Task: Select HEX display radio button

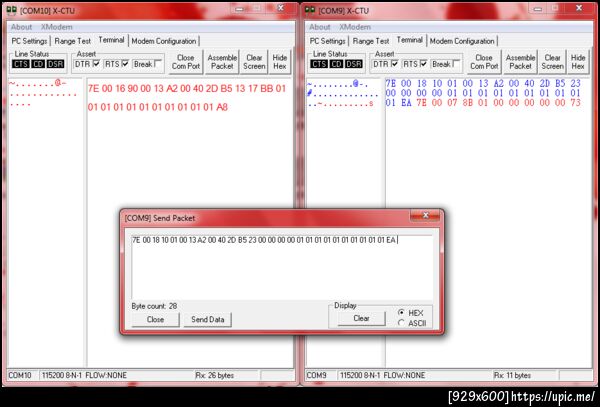Action: point(401,313)
